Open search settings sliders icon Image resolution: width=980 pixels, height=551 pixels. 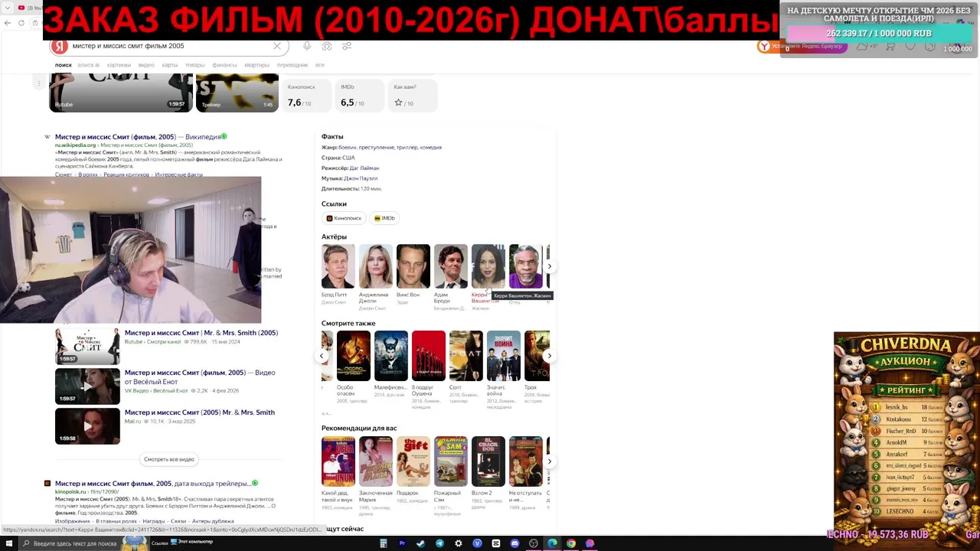tap(347, 46)
